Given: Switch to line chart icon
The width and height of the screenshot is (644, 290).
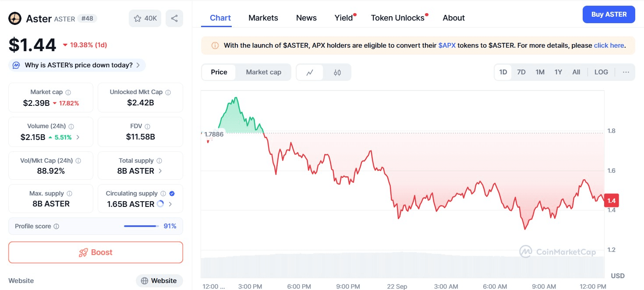Looking at the screenshot, I should (x=310, y=73).
